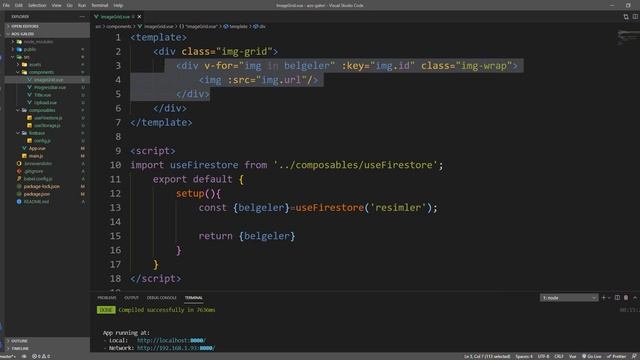Create a new terminal with plus icon
640x360 pixels.
pos(603,298)
